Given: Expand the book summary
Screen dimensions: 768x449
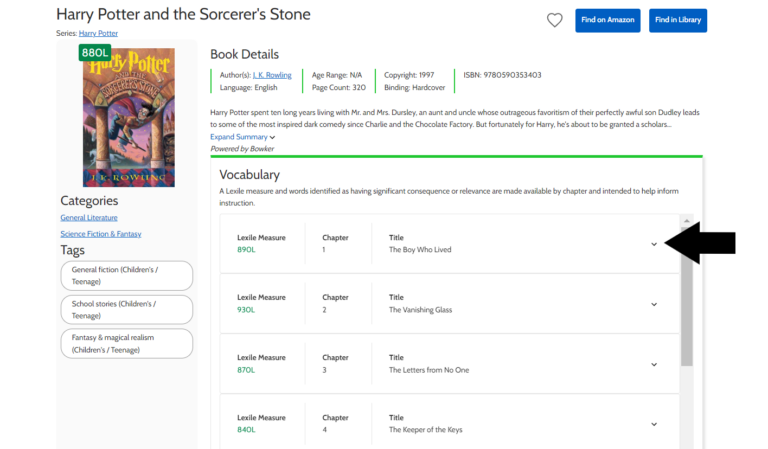Looking at the screenshot, I should click(242, 137).
